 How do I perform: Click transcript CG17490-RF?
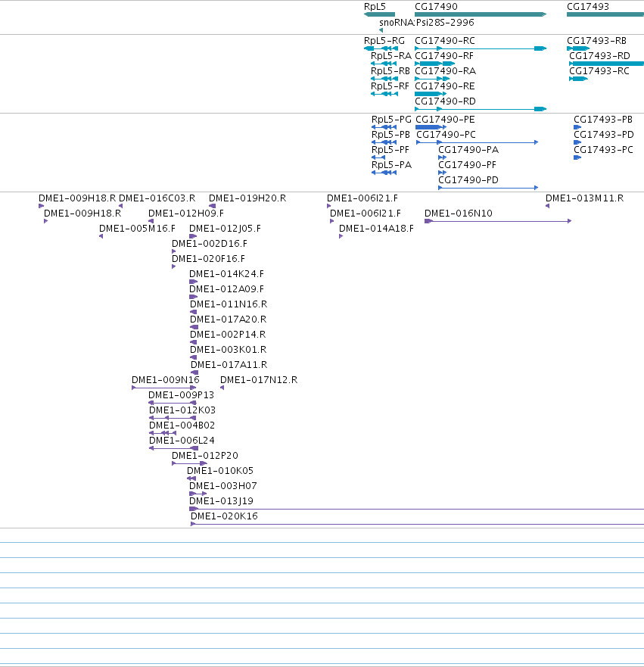coord(435,64)
